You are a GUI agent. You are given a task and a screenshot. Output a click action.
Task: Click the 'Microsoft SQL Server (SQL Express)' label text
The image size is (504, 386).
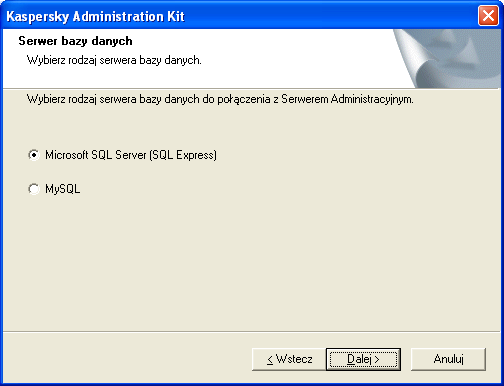tap(131, 155)
